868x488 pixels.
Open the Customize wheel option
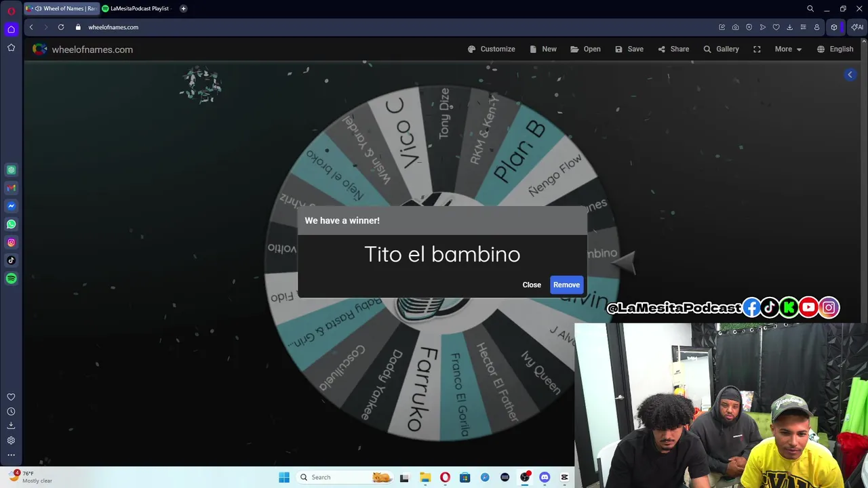click(491, 49)
